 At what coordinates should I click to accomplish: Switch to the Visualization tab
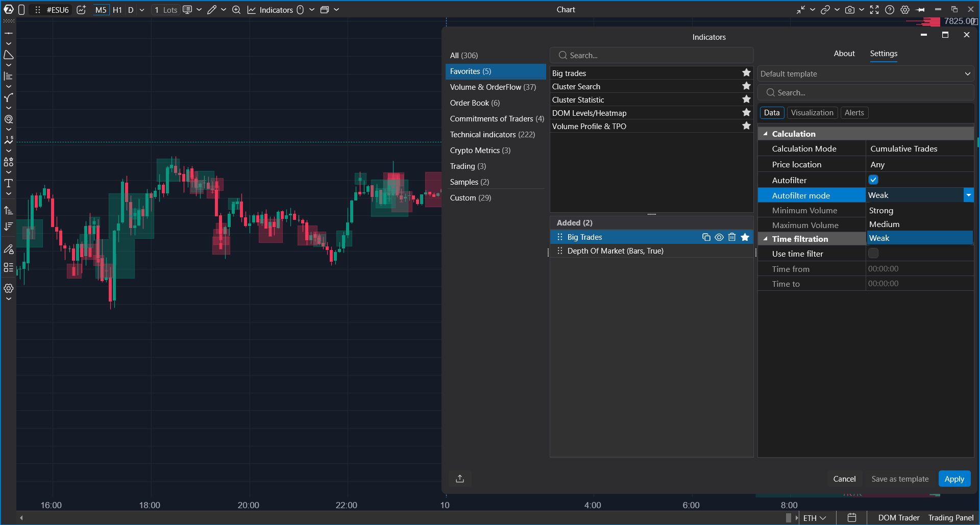pos(812,113)
